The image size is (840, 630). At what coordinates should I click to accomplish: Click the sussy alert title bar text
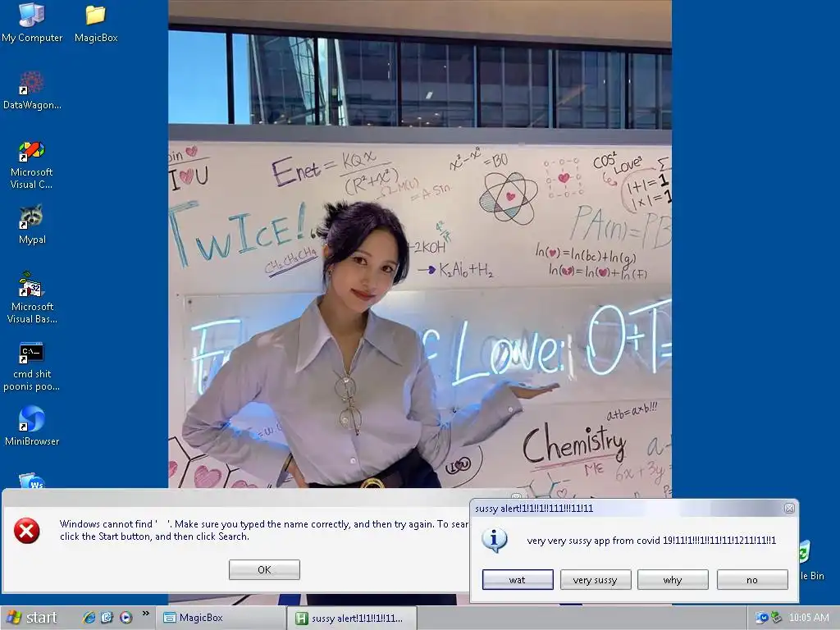point(533,509)
